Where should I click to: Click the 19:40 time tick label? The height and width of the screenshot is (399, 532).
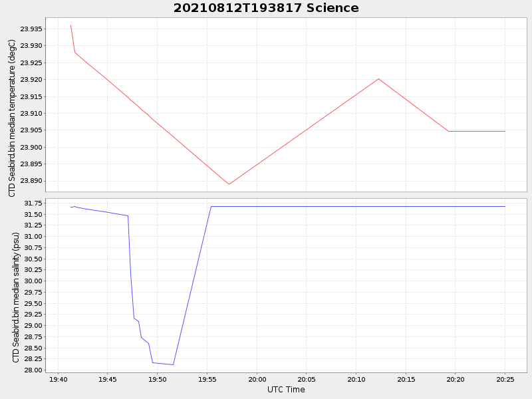[58, 379]
